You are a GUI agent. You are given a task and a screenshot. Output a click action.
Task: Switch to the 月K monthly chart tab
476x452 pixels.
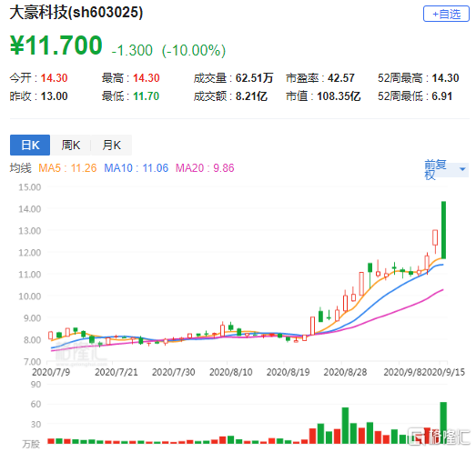(x=111, y=145)
